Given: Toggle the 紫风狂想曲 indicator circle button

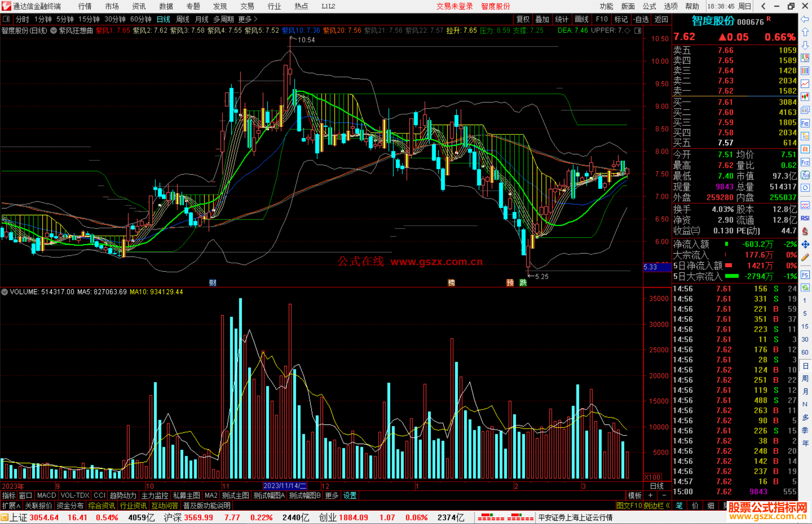Looking at the screenshot, I should (54, 30).
